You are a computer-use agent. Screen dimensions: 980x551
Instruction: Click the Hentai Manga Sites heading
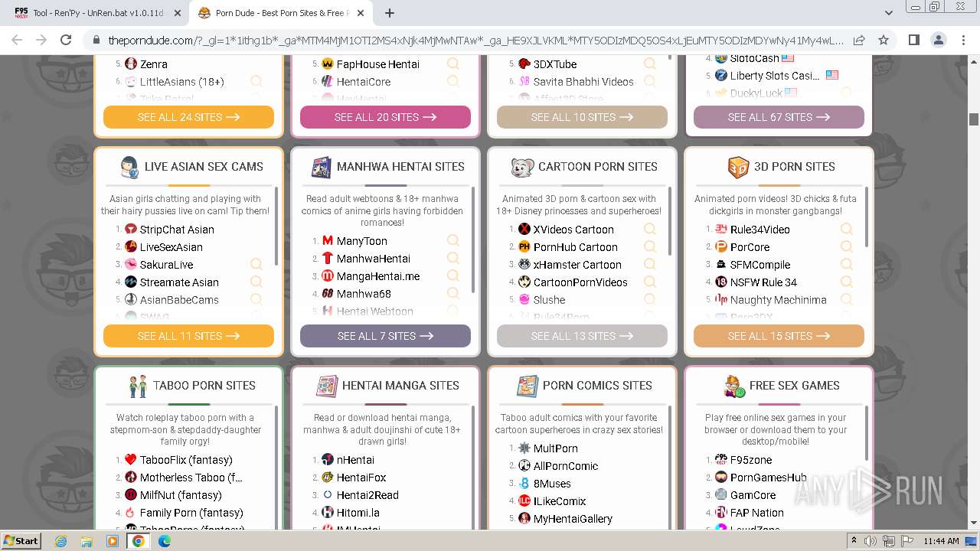pos(400,386)
